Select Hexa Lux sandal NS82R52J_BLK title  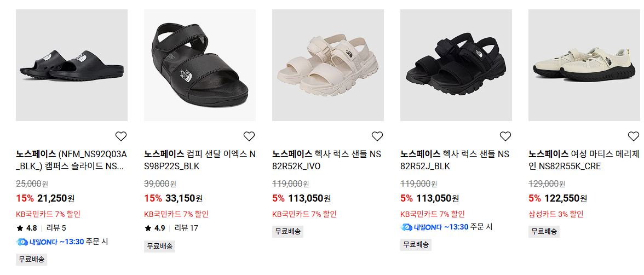pos(455,161)
